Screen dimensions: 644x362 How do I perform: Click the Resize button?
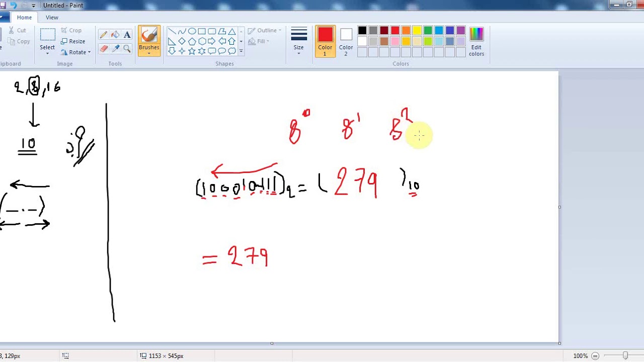click(73, 41)
